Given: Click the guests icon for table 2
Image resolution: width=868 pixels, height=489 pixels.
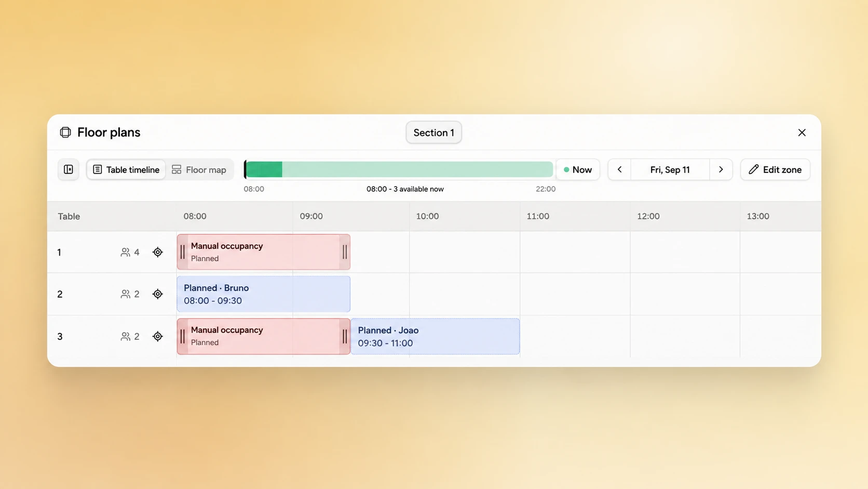Looking at the screenshot, I should tap(125, 294).
